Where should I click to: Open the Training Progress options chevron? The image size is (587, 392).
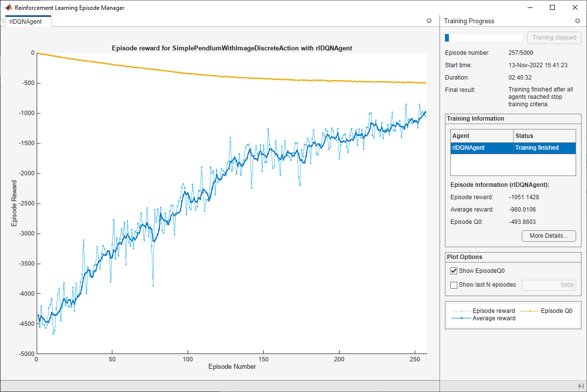[x=578, y=21]
